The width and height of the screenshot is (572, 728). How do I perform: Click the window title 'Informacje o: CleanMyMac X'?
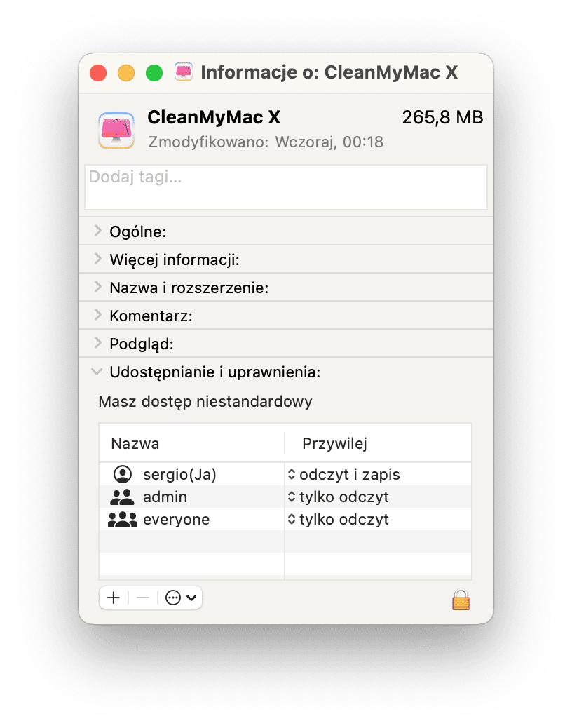click(x=329, y=72)
